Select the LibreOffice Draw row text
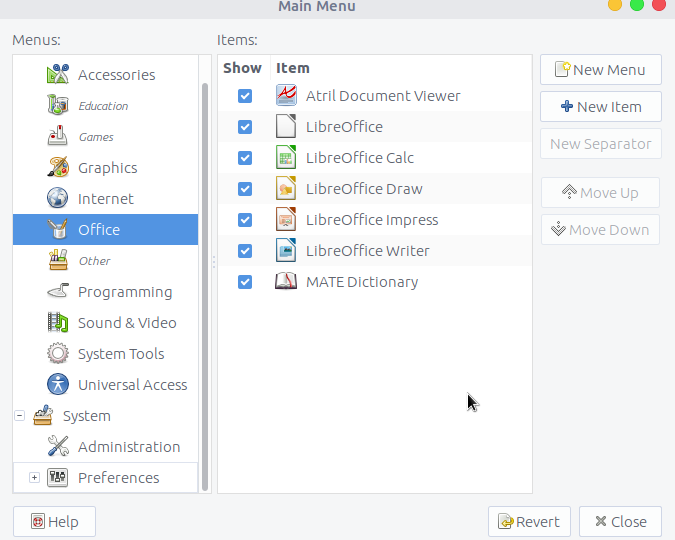Viewport: 675px width, 540px height. [x=364, y=189]
